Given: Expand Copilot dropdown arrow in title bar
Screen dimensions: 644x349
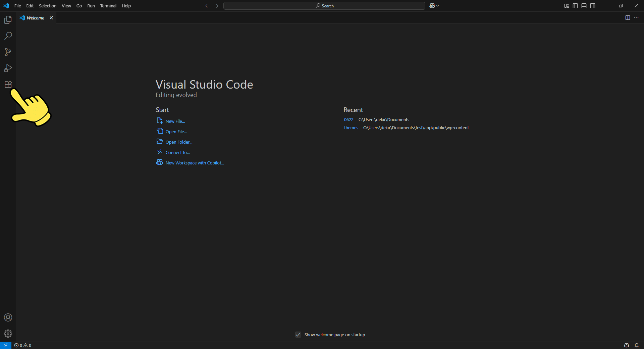Looking at the screenshot, I should [438, 6].
